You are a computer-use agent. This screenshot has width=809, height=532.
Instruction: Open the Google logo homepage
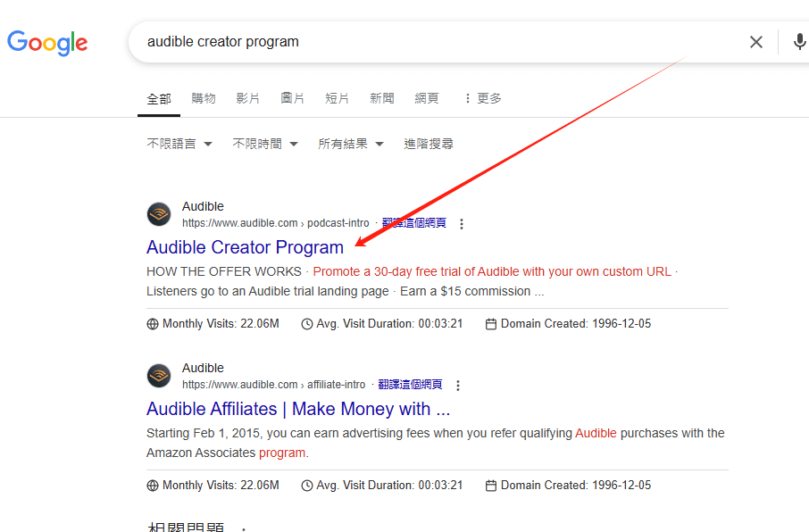pos(47,42)
